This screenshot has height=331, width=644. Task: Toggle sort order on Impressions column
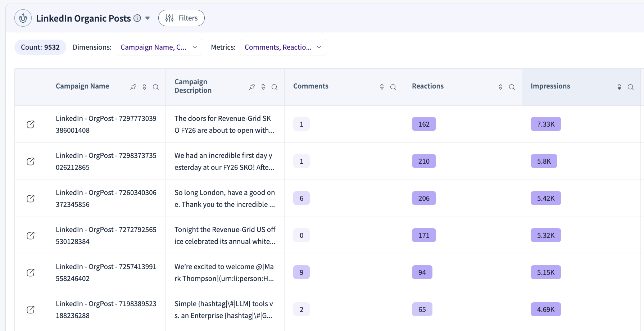[619, 87]
